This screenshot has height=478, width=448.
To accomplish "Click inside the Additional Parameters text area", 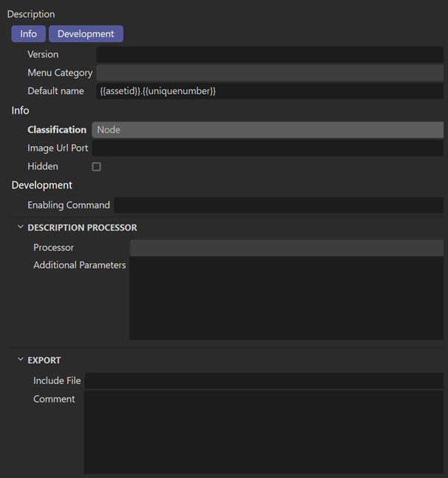I will [x=286, y=298].
